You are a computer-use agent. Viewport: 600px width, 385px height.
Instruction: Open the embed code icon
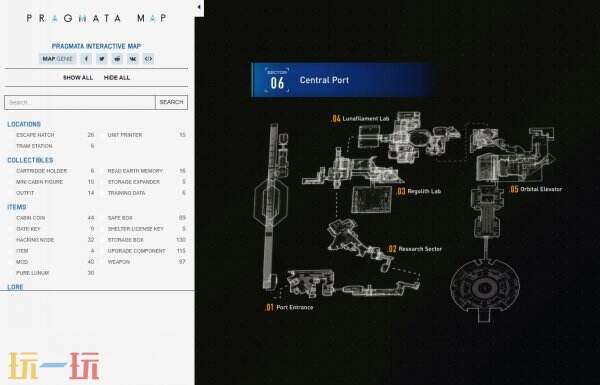pyautogui.click(x=148, y=59)
